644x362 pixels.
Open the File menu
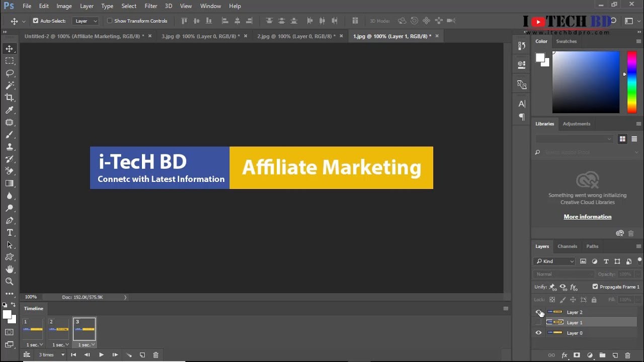[x=27, y=6]
